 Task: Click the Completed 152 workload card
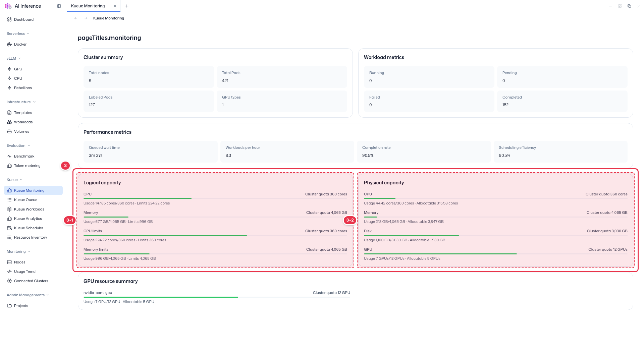(562, 101)
